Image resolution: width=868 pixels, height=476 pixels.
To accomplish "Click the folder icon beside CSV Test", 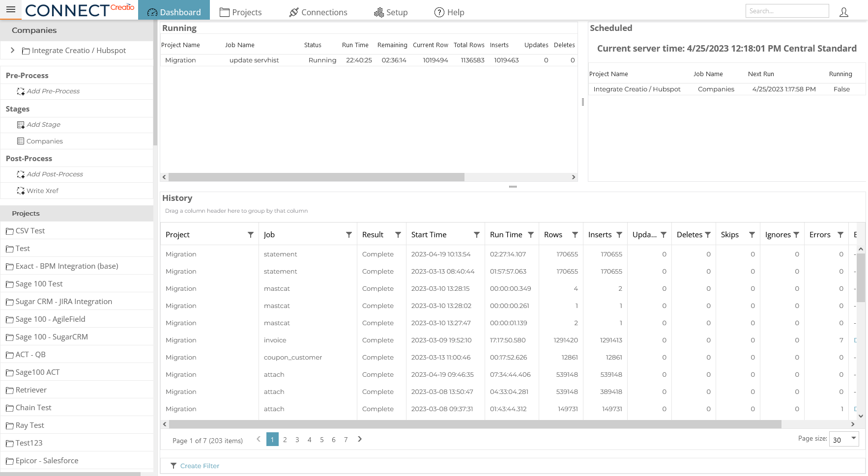I will [10, 230].
